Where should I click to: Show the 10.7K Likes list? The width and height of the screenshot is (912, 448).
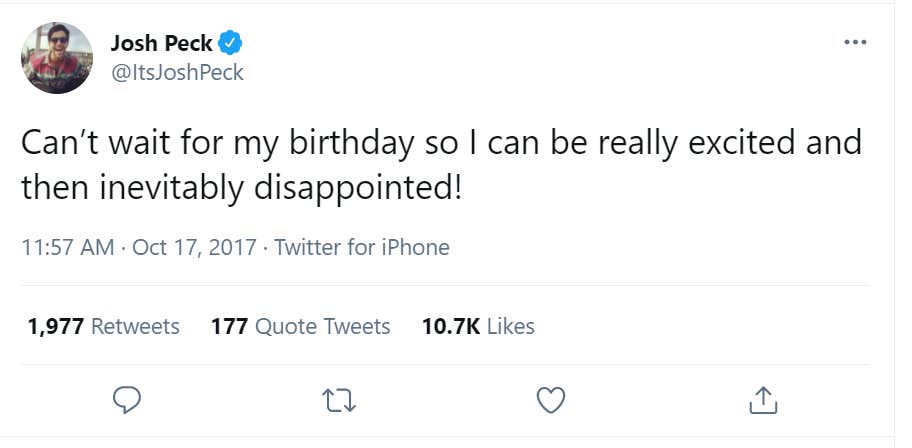coord(478,326)
